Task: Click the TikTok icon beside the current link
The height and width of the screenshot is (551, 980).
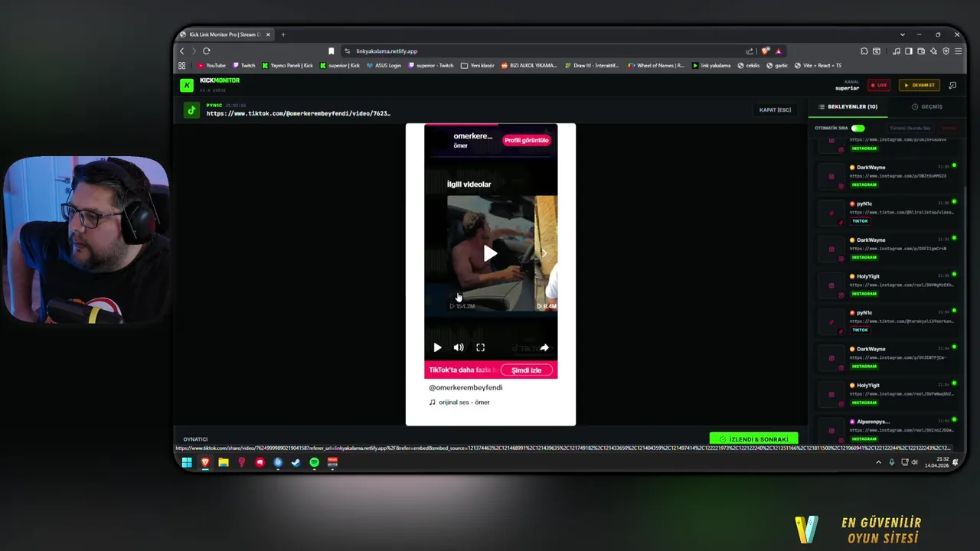Action: [x=191, y=110]
